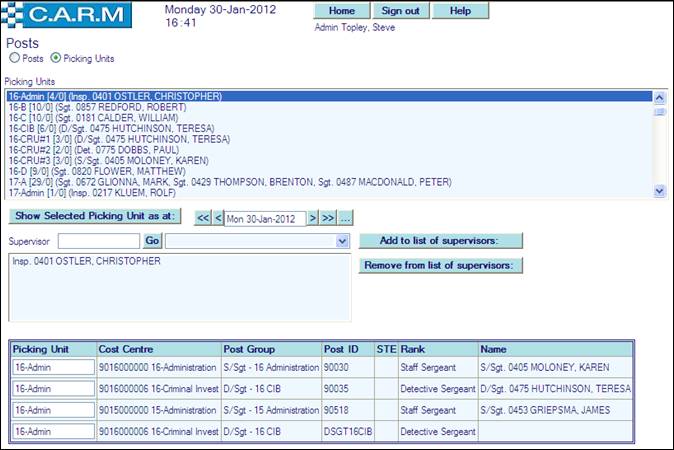This screenshot has height=450, width=674.
Task: Click Sign out button
Action: (400, 11)
